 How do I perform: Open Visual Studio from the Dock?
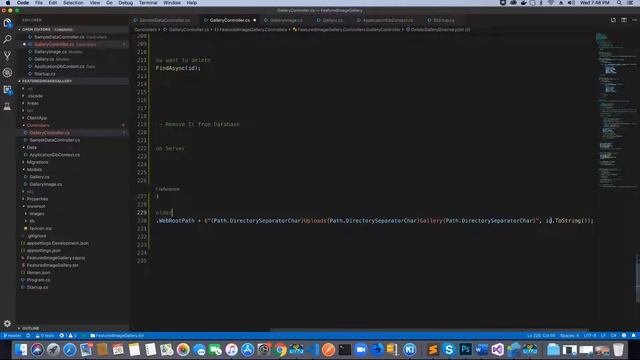tap(498, 350)
